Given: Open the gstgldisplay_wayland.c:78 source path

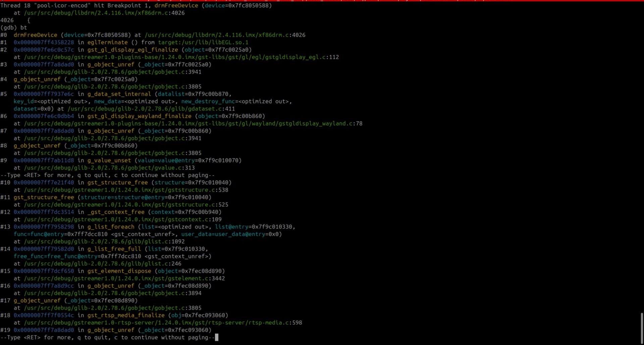Looking at the screenshot, I should [x=193, y=123].
